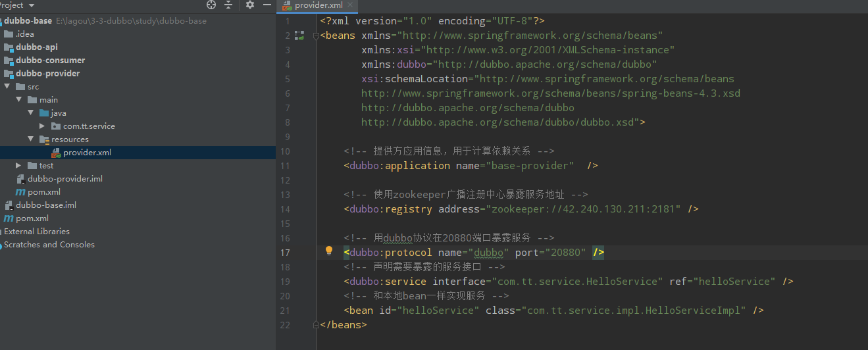Click the dubbo-base.iml file icon
The image size is (868, 350).
tap(9, 205)
